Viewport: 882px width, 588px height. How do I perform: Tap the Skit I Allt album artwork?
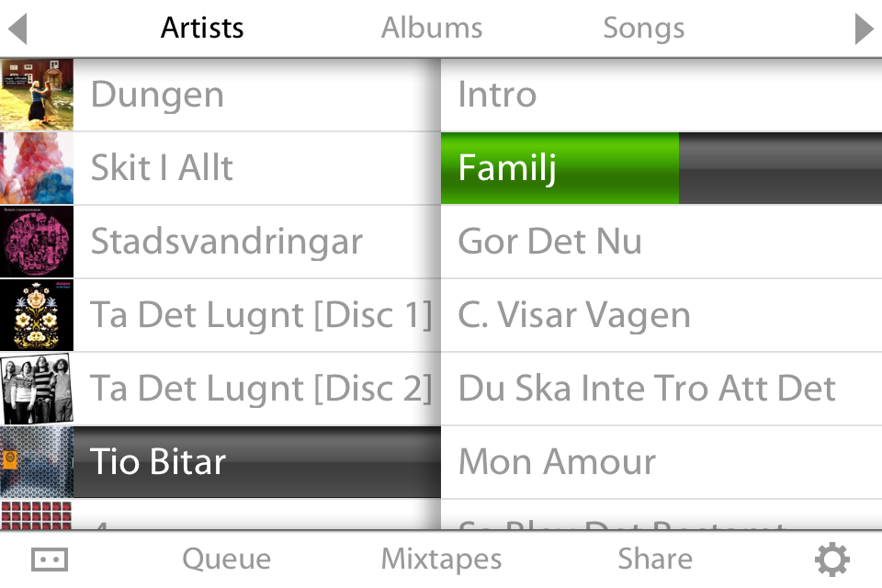tap(37, 168)
